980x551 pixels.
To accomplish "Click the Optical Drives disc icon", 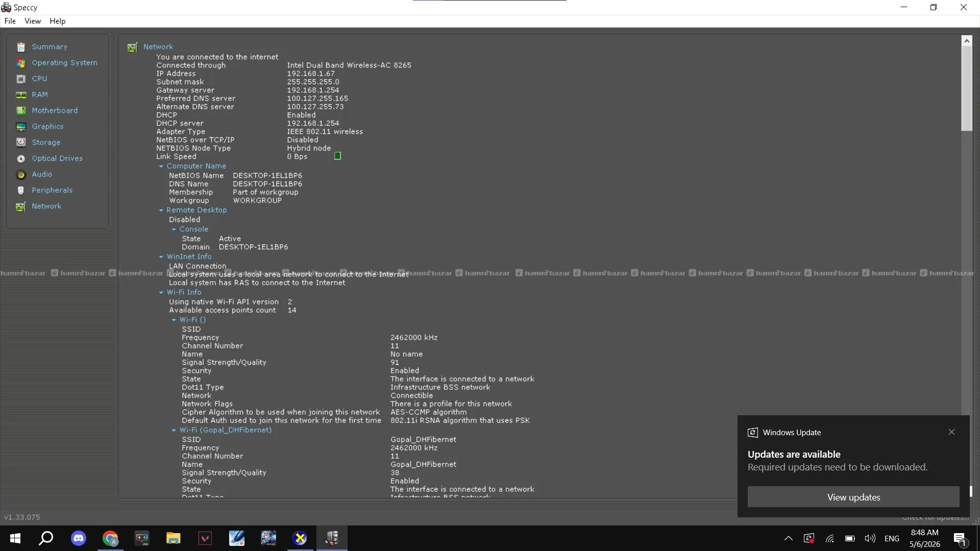I will point(21,159).
